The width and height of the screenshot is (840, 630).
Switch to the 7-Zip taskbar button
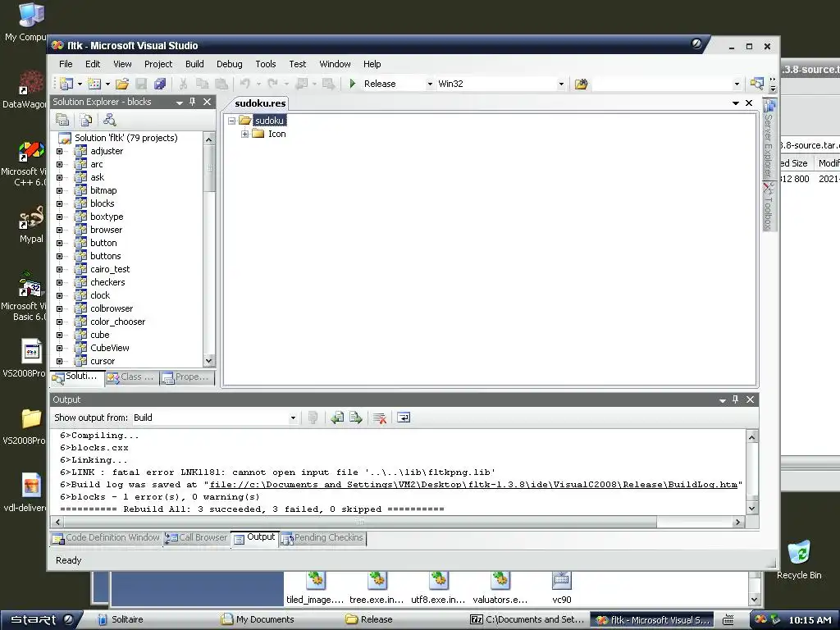tap(527, 620)
